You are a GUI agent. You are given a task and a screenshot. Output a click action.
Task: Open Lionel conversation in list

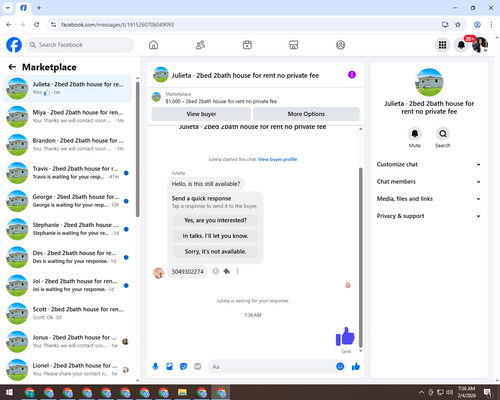coord(67,370)
